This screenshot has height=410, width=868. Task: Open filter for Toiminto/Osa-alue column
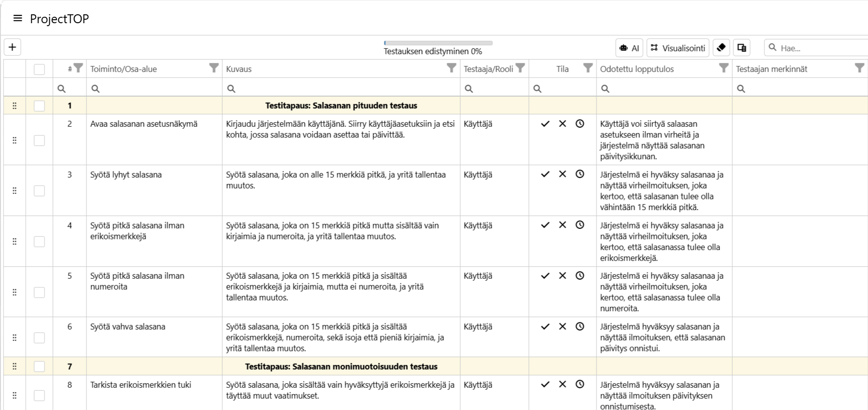pos(213,68)
